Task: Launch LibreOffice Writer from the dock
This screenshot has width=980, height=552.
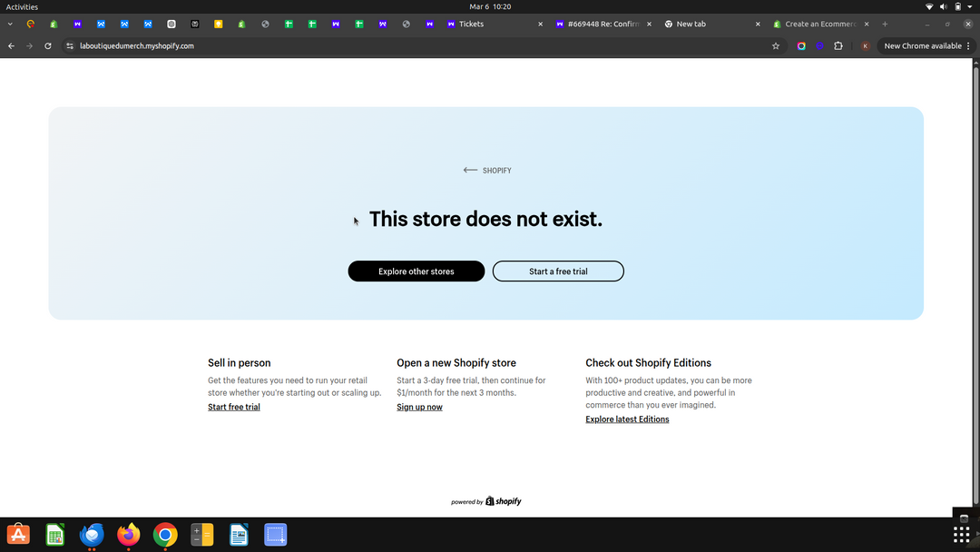Action: point(239,535)
